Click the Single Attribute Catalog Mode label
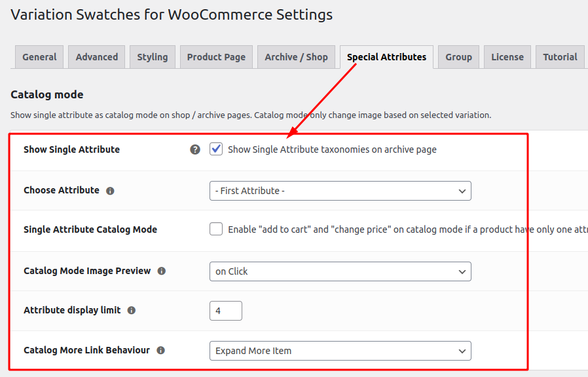Viewport: 588px width, 377px height. click(x=90, y=229)
